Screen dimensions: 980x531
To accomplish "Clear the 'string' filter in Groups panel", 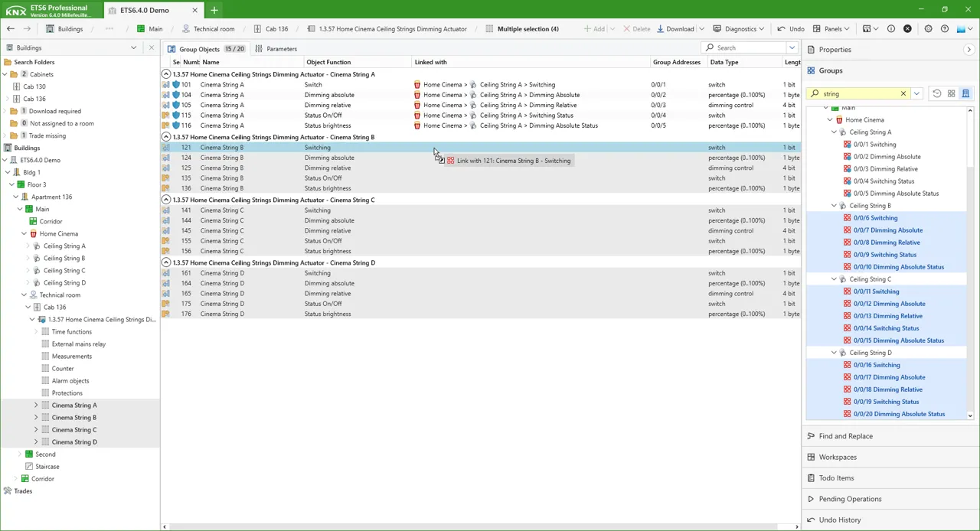I will pyautogui.click(x=903, y=93).
